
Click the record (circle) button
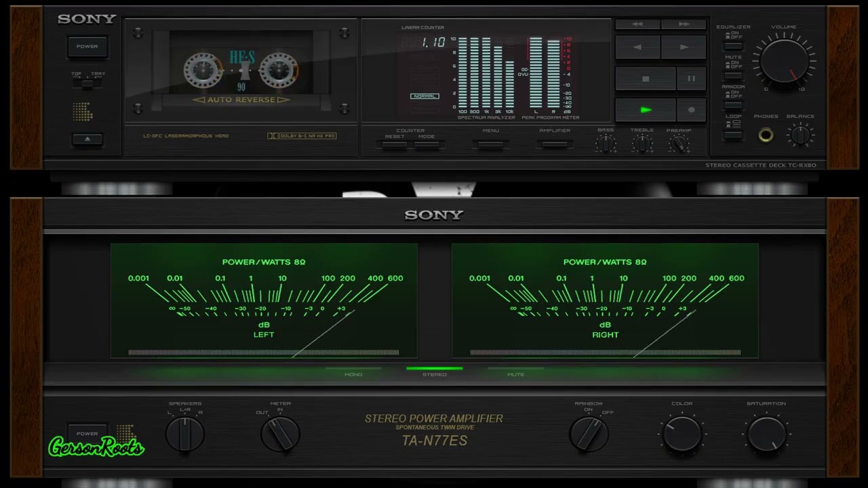(692, 110)
